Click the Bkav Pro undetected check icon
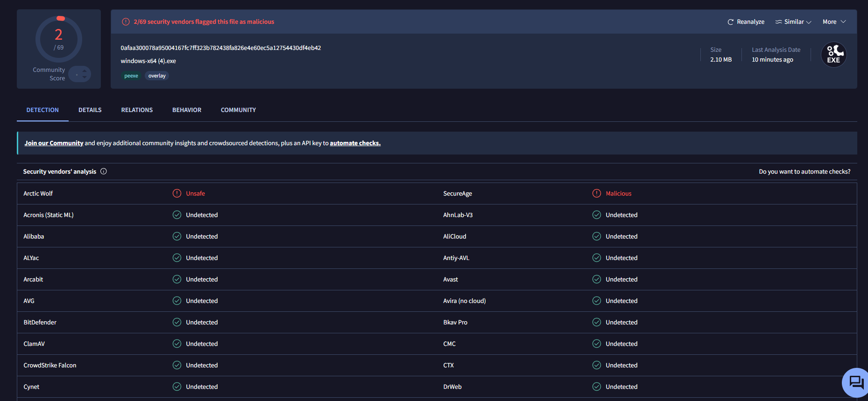This screenshot has height=401, width=868. tap(597, 322)
